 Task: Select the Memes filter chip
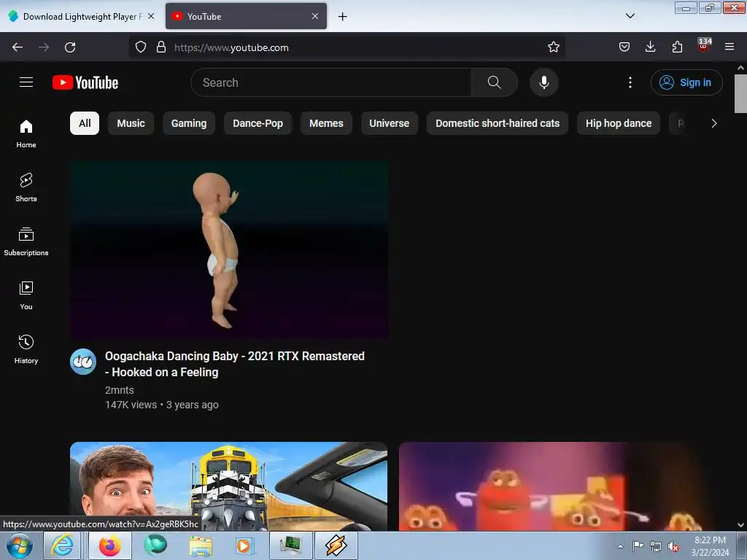pyautogui.click(x=326, y=123)
